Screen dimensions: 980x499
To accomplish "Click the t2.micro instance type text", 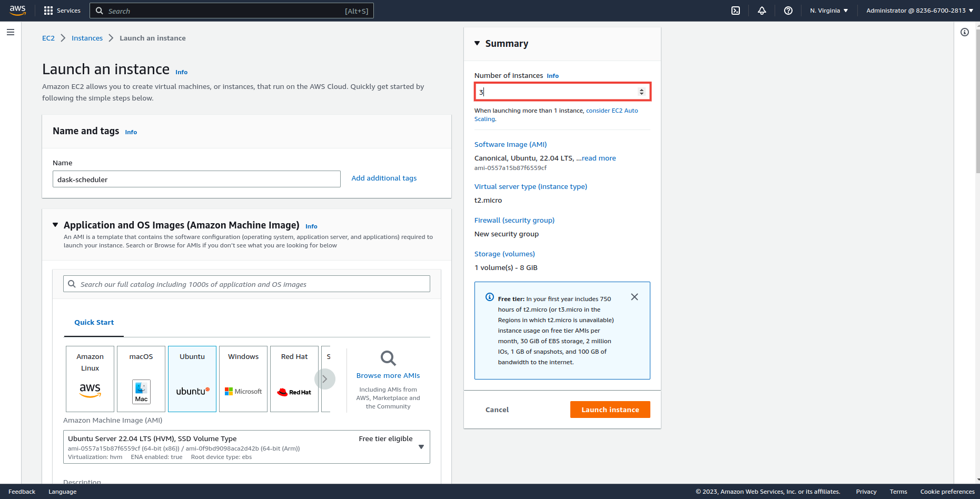I will coord(488,200).
